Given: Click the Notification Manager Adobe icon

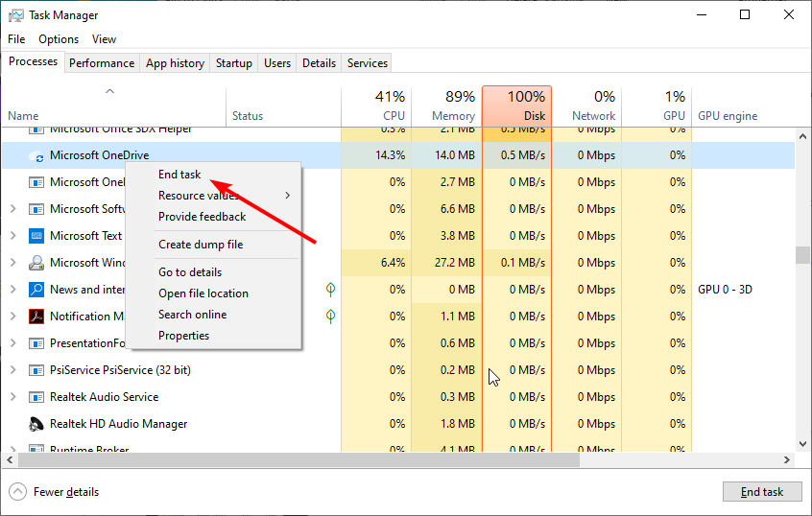Looking at the screenshot, I should [x=36, y=317].
